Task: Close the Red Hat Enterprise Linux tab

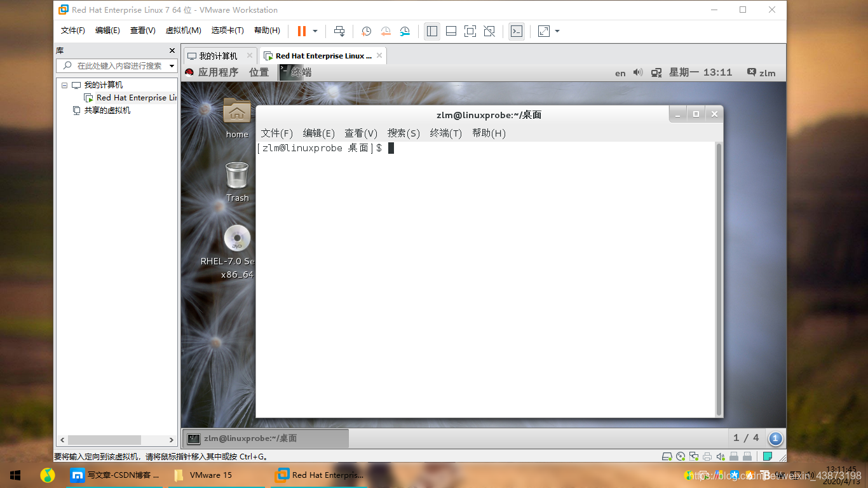Action: (379, 55)
